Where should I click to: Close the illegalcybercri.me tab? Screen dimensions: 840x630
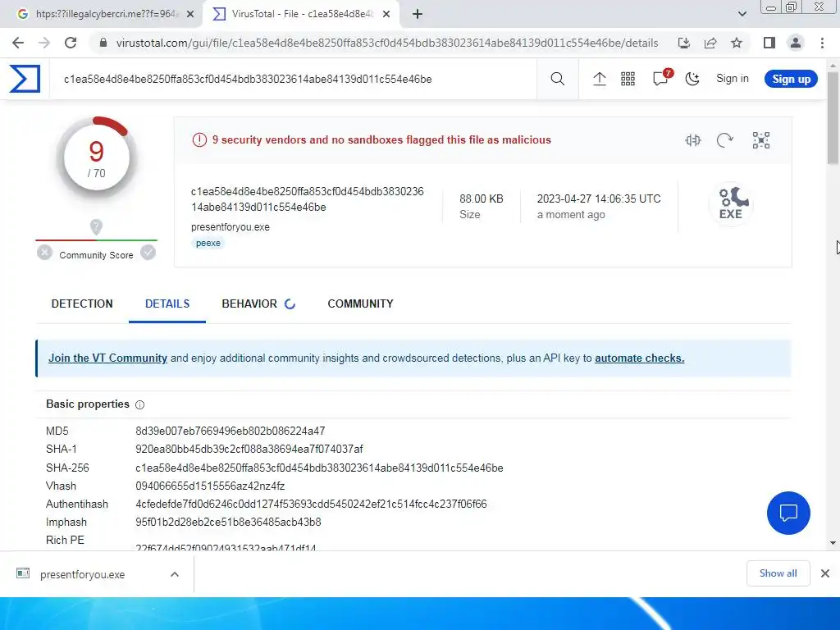(x=190, y=15)
